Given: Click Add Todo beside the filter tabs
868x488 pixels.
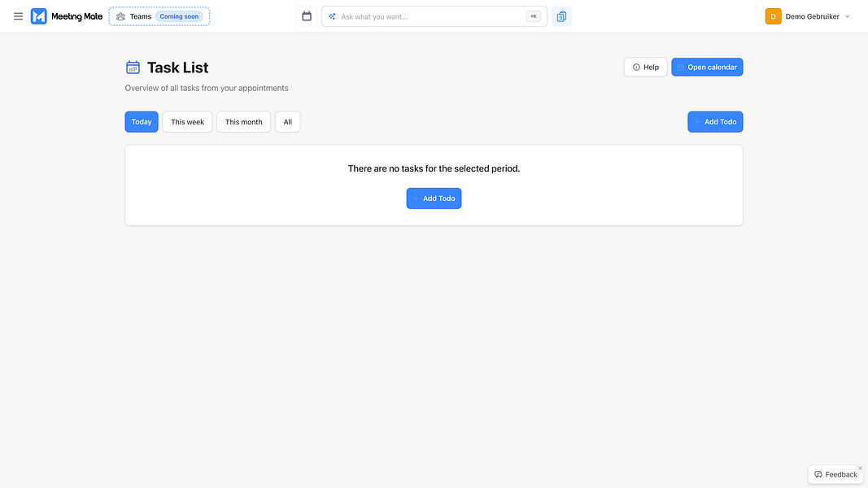Looking at the screenshot, I should coord(715,122).
